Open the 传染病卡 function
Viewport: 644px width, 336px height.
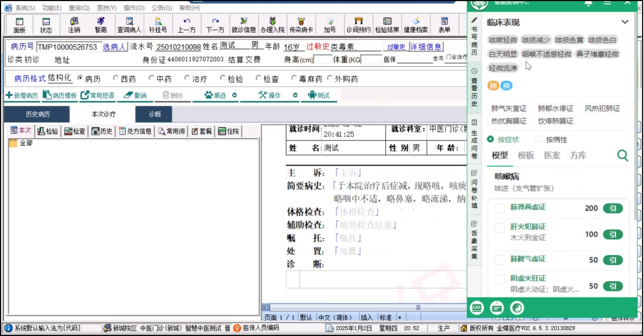[x=301, y=25]
